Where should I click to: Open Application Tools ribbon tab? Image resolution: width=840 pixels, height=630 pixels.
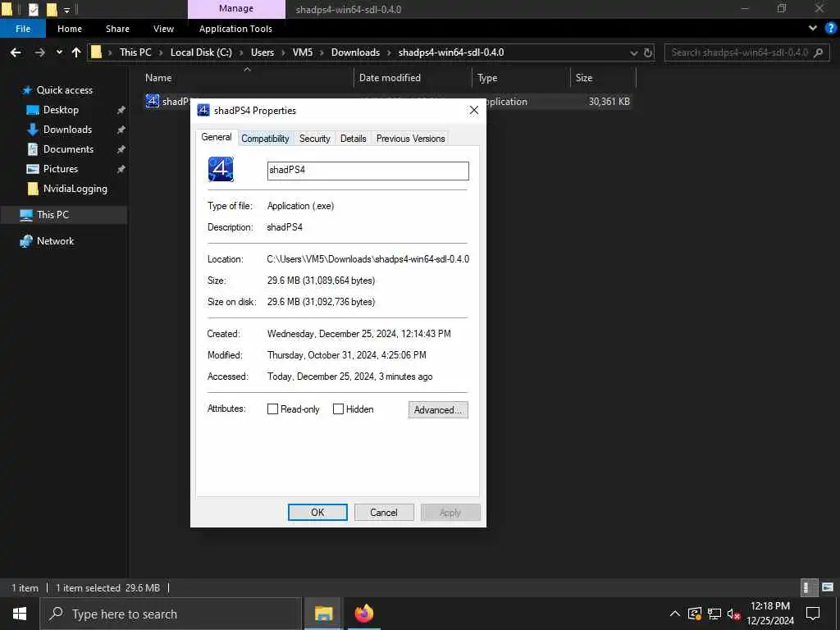pos(235,29)
